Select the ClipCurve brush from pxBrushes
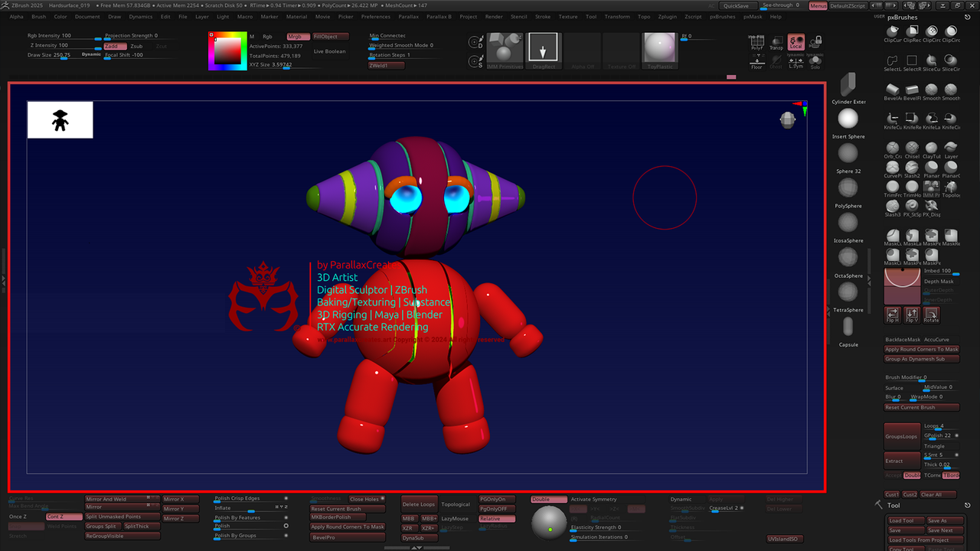Viewport: 980px width, 551px height. click(x=893, y=31)
